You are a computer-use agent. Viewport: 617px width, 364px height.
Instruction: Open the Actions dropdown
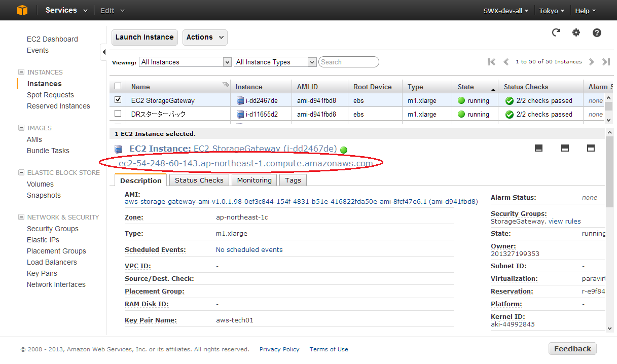click(x=205, y=37)
